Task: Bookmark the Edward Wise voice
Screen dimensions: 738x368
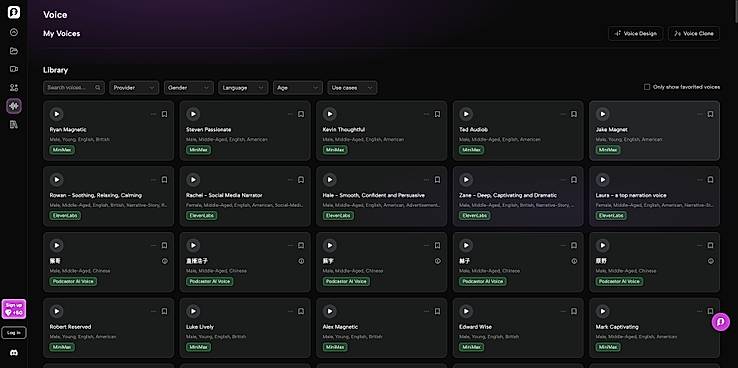Action: coord(574,312)
